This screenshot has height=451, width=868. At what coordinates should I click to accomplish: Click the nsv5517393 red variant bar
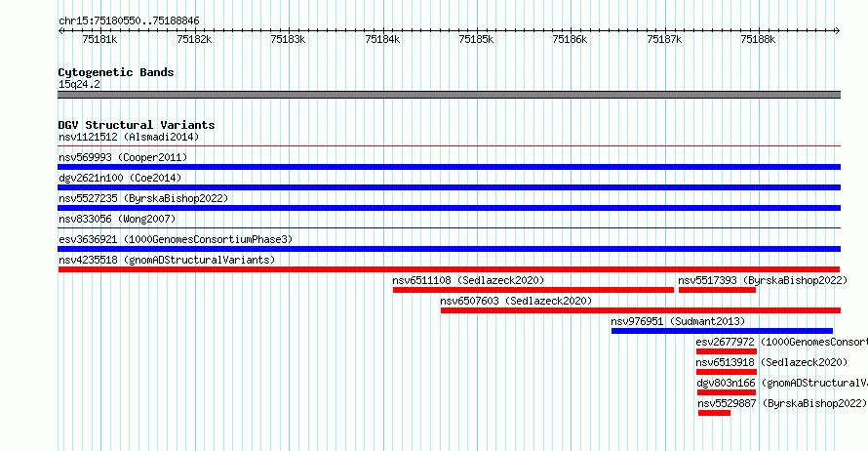coord(717,290)
